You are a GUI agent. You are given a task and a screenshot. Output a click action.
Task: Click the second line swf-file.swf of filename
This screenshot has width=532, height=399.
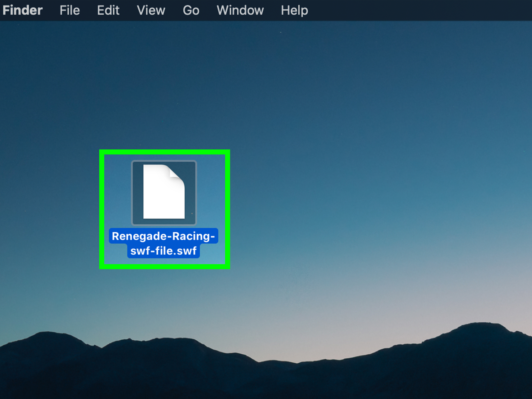(x=164, y=251)
